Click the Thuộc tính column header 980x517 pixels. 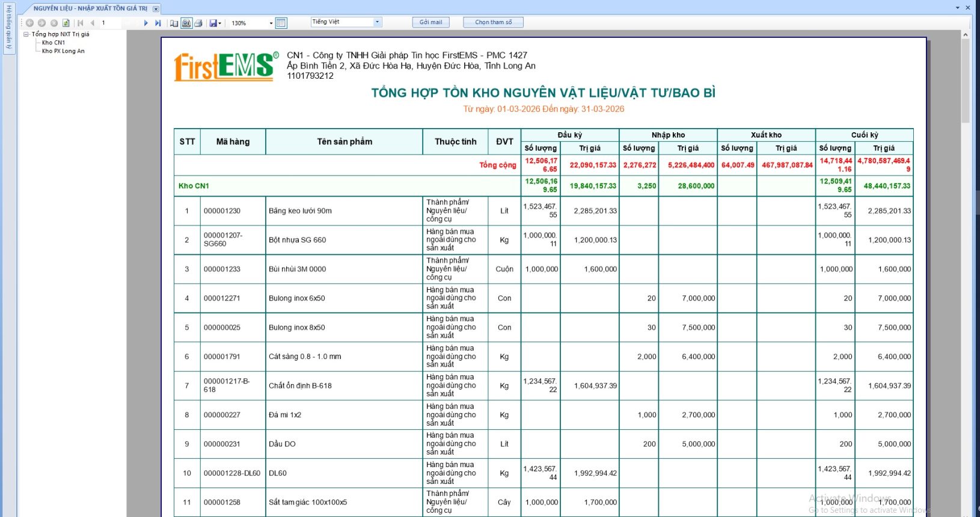[456, 142]
